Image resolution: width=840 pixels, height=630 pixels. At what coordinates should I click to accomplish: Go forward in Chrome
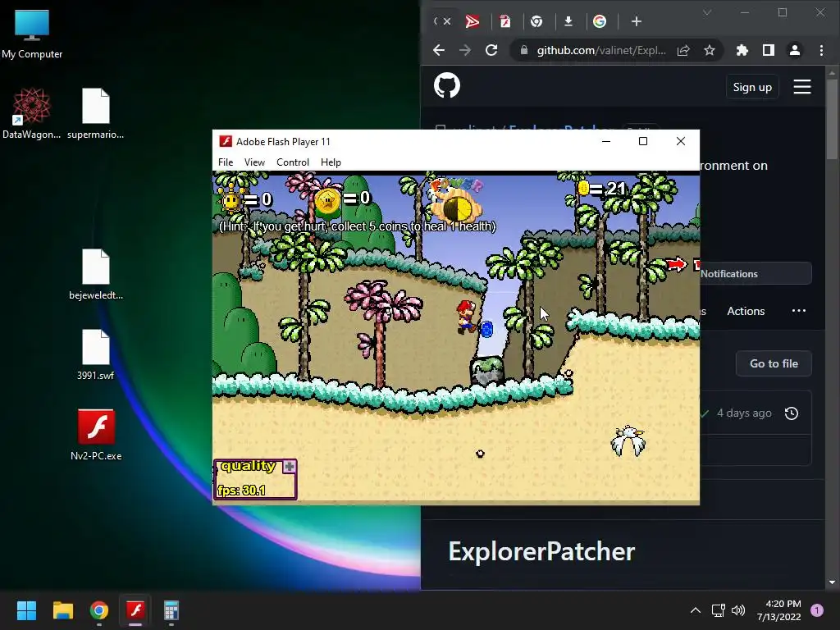465,50
